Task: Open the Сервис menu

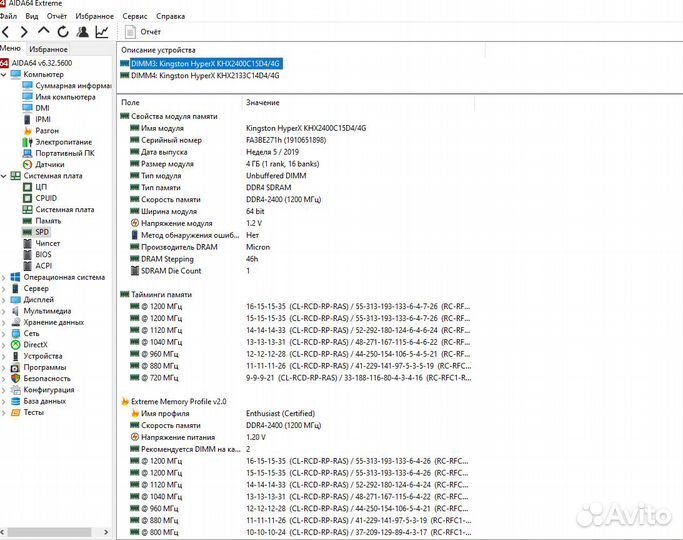Action: point(135,16)
